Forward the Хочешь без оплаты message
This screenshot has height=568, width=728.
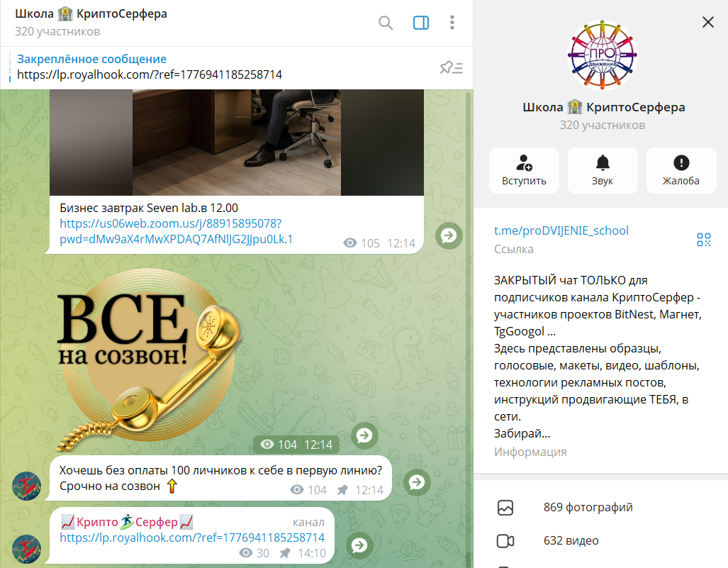click(417, 482)
